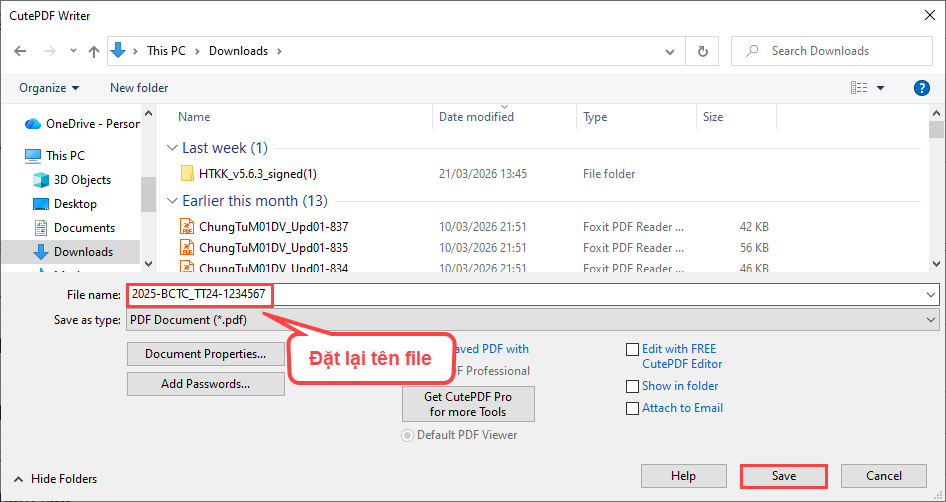This screenshot has width=946, height=502.
Task: Click the PDF icon of ChungTuM01DV_Upd01-835
Action: (x=187, y=247)
